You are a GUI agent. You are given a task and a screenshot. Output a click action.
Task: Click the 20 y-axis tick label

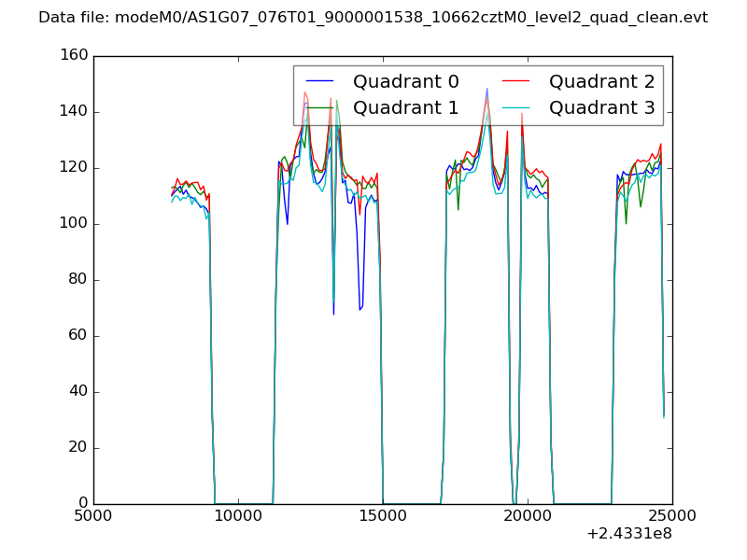pos(78,448)
